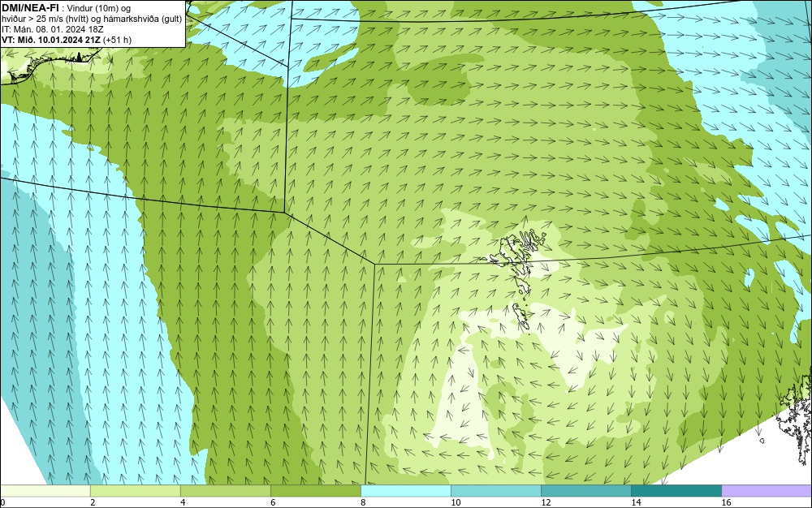Viewport: 812px width, 508px height.
Task: Click the 'DMI/NEA-FI' title text
Action: click(x=30, y=7)
